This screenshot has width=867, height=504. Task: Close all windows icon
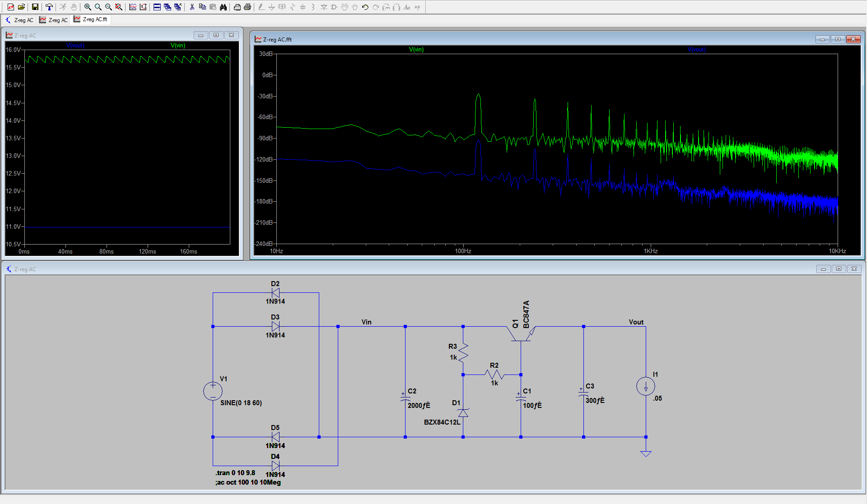[178, 7]
